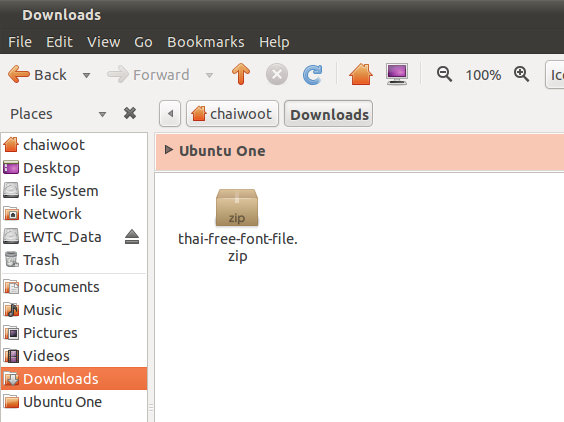Expand the Ubuntu One banner triangle
The image size is (564, 422).
(168, 150)
